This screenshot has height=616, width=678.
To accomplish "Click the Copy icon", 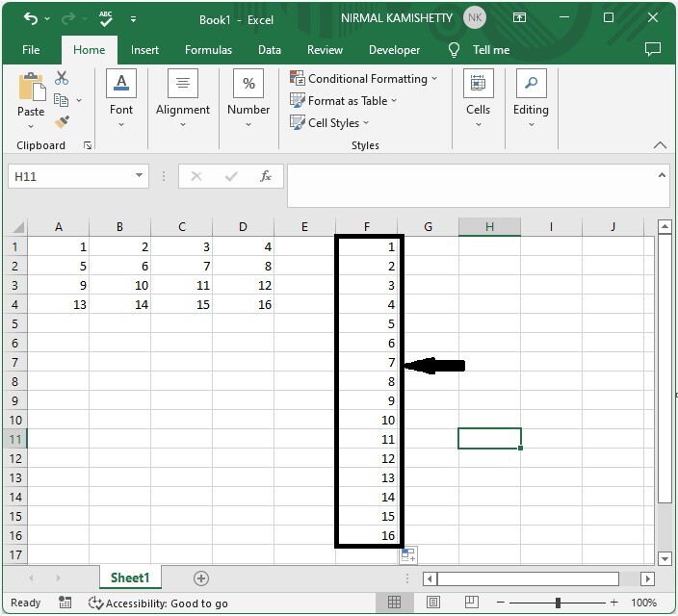I will click(61, 100).
